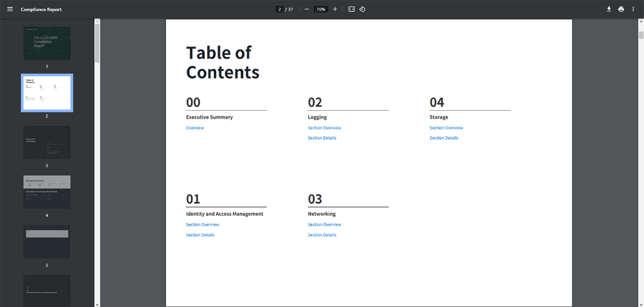The height and width of the screenshot is (307, 644).
Task: Open the more actions three-dot menu
Action: 633,9
